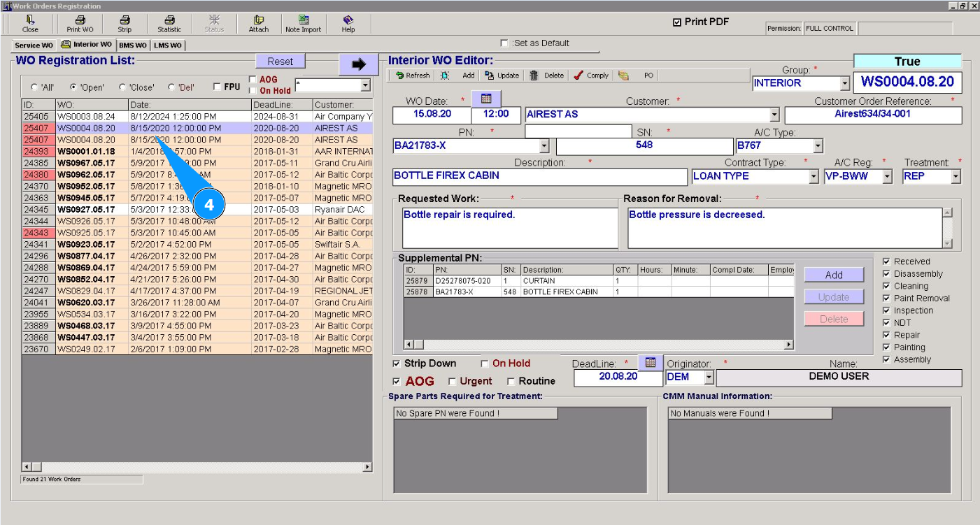980x525 pixels.
Task: Enable the Urgent checkbox
Action: (452, 382)
